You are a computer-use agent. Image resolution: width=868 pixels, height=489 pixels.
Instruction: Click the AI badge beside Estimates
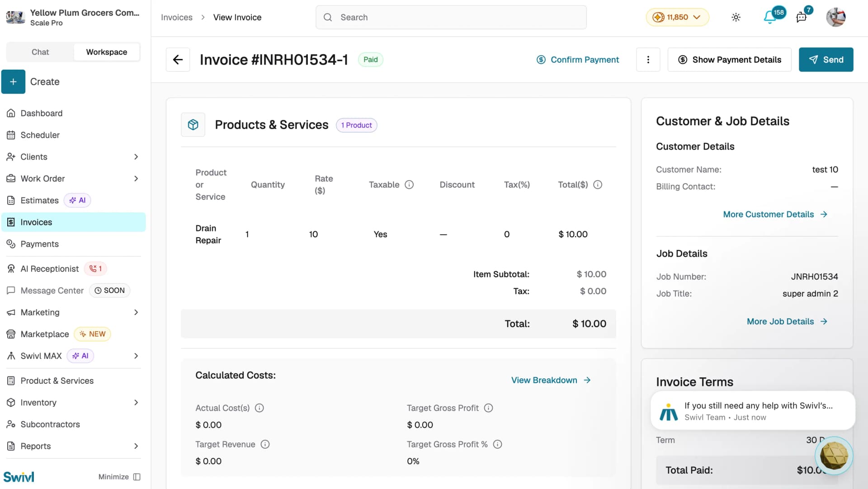[77, 200]
